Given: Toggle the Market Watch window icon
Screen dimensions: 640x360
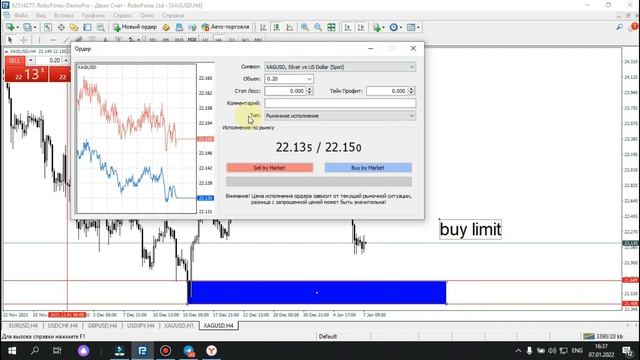Looking at the screenshot, I should (x=48, y=27).
